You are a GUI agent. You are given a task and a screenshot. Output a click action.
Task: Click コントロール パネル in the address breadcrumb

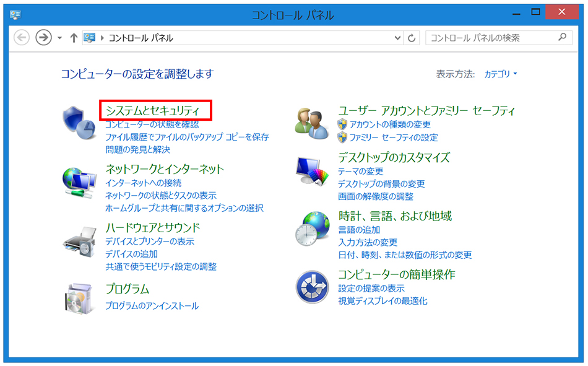[141, 38]
